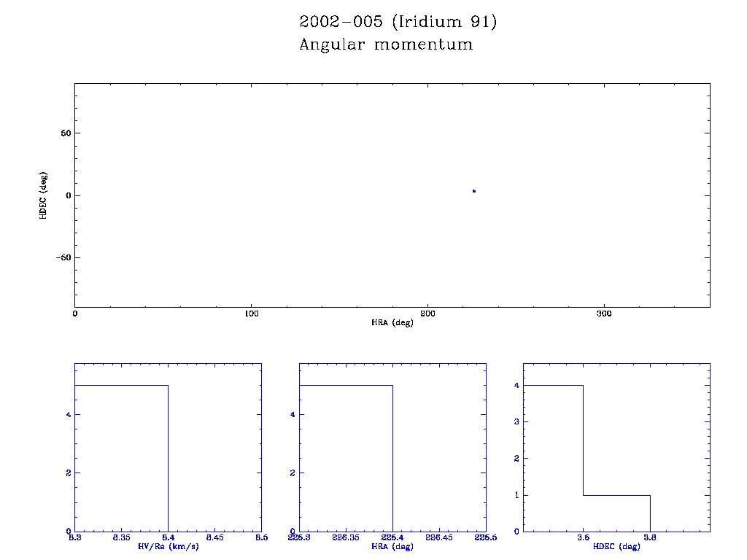Click the vertical "HDEC (deg)" label of the top plot
Image resolution: width=747 pixels, height=560 pixels.
click(x=44, y=195)
